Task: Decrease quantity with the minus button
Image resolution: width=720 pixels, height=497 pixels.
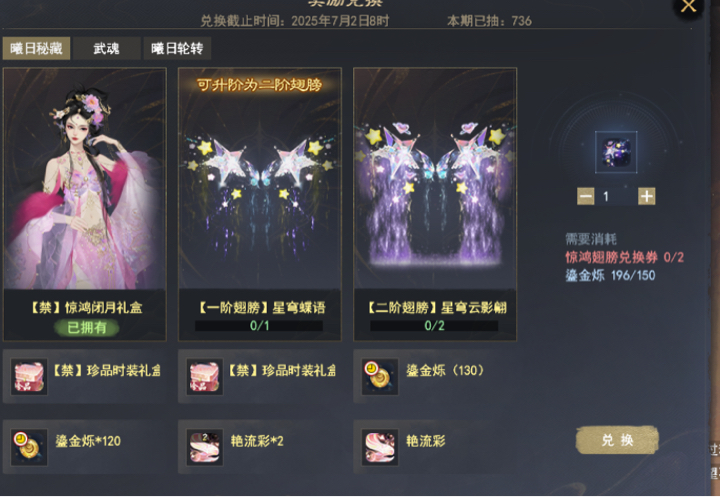Action: point(585,197)
